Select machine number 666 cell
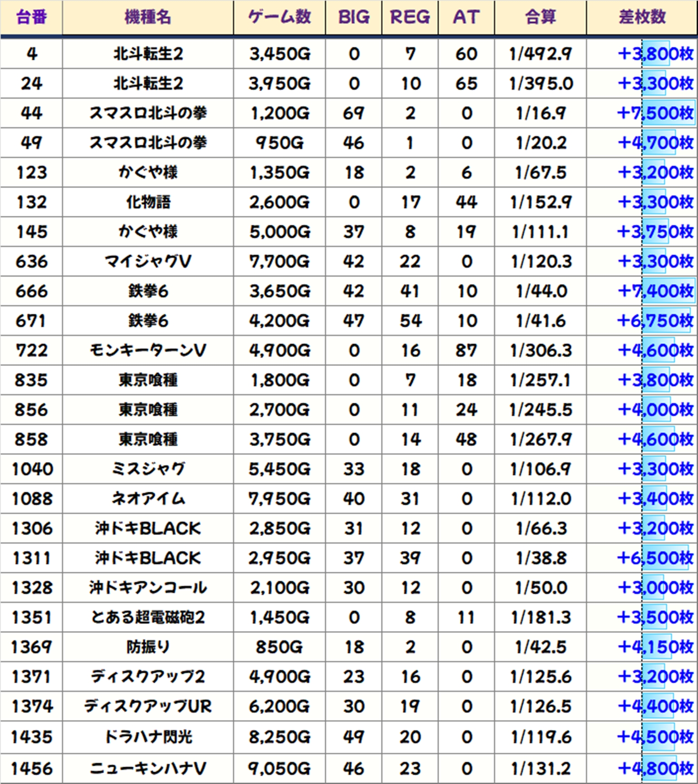Screen dimensions: 698x784 pyautogui.click(x=31, y=291)
